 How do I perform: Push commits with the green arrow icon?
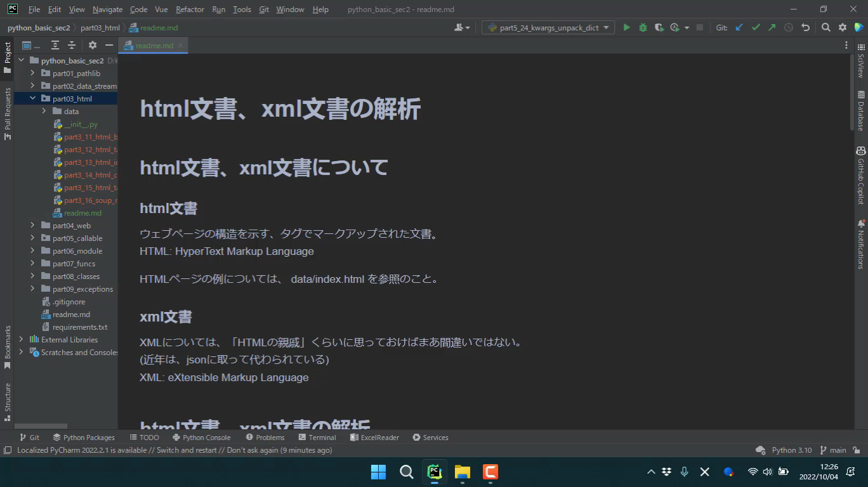coord(772,27)
